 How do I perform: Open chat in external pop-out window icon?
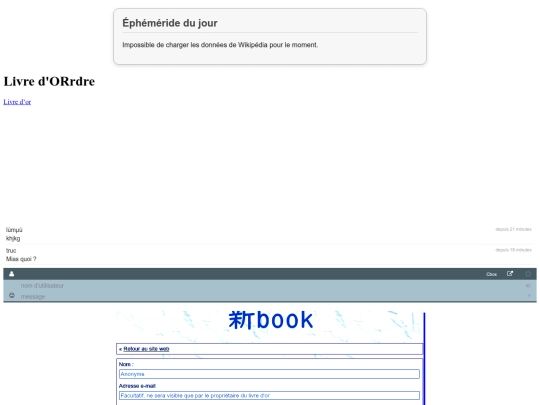(510, 273)
